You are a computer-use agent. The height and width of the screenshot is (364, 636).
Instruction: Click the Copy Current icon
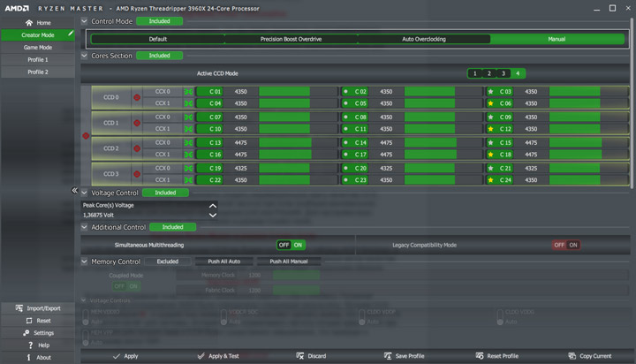point(572,356)
